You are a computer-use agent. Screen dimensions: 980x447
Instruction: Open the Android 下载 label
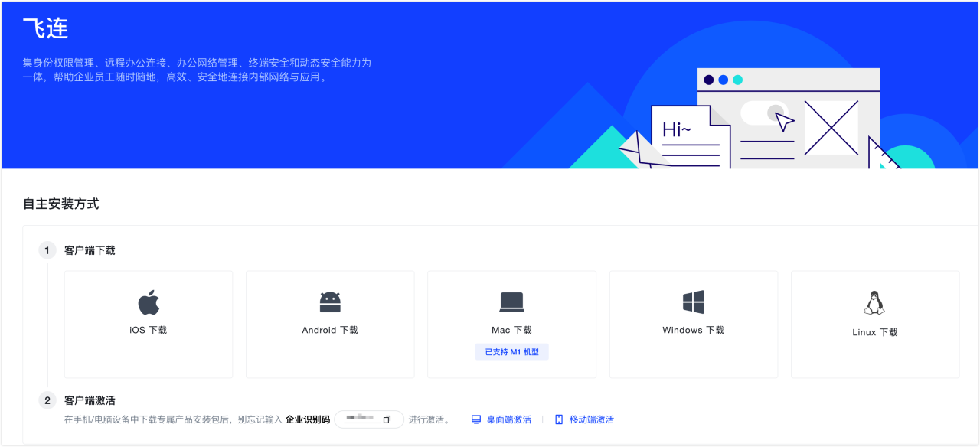click(x=330, y=331)
